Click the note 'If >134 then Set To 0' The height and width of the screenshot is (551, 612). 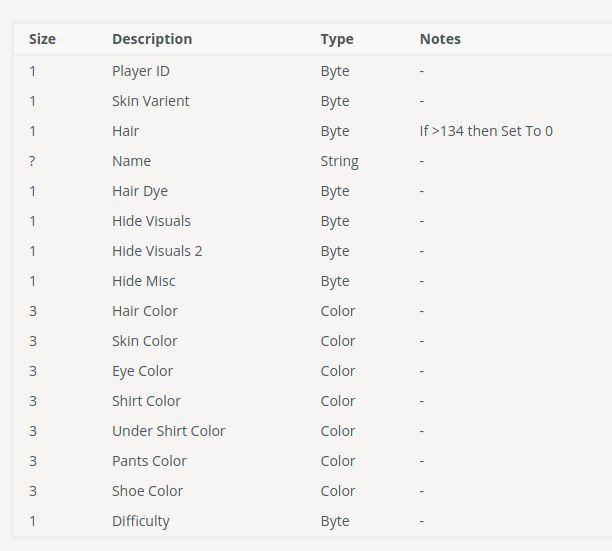(x=486, y=131)
